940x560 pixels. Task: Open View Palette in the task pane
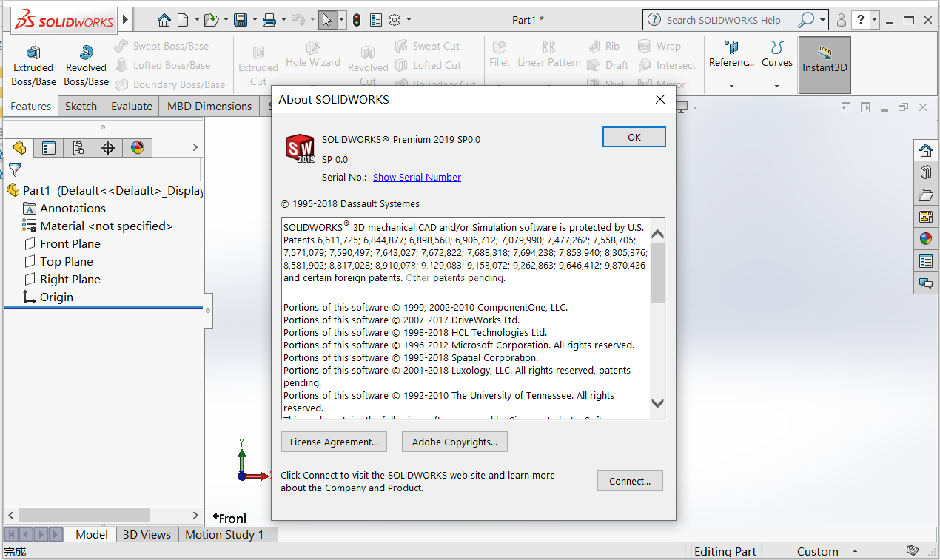click(926, 217)
